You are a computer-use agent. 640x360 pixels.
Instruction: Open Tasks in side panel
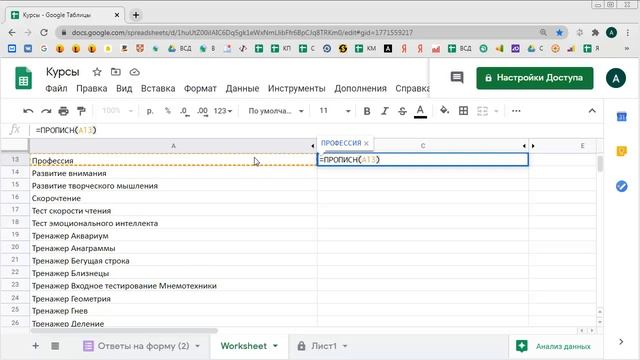(621, 187)
